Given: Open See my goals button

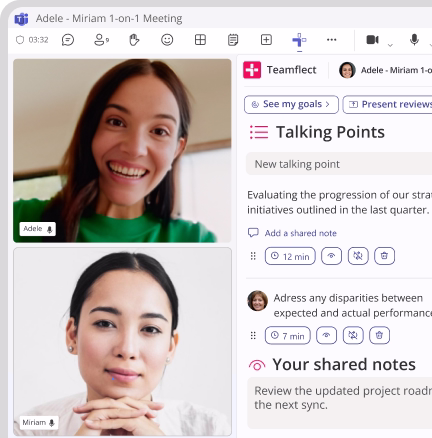Looking at the screenshot, I should tap(291, 104).
